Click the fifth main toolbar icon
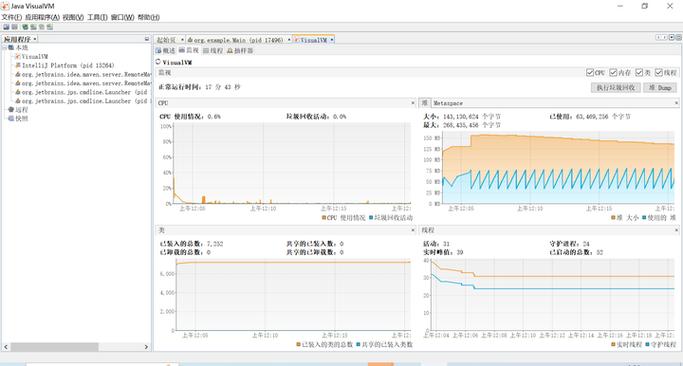The image size is (683, 366). [x=42, y=27]
